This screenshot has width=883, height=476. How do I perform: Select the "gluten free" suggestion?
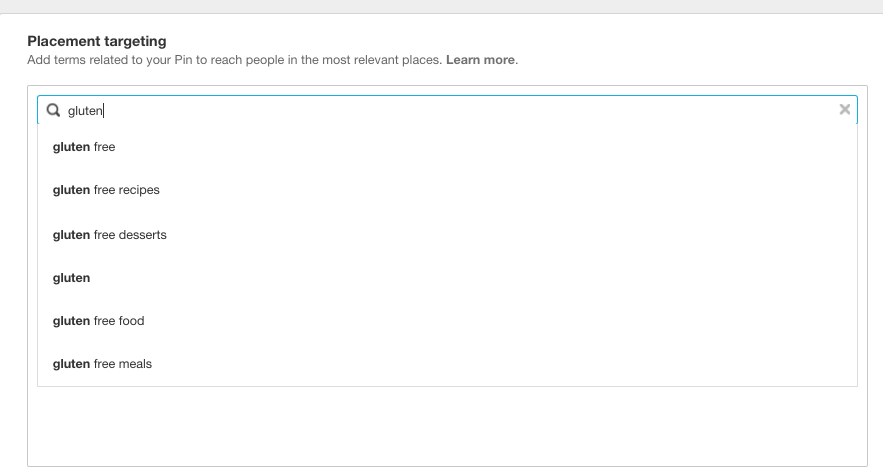84,147
